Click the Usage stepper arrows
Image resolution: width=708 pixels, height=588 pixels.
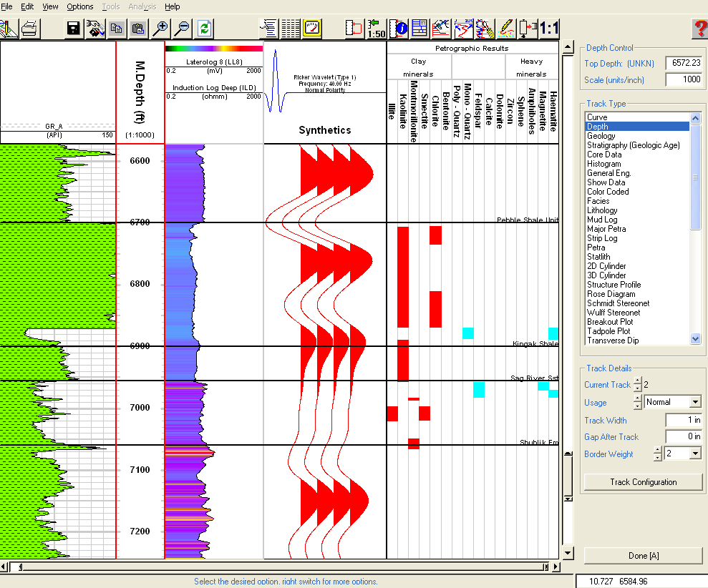click(638, 401)
